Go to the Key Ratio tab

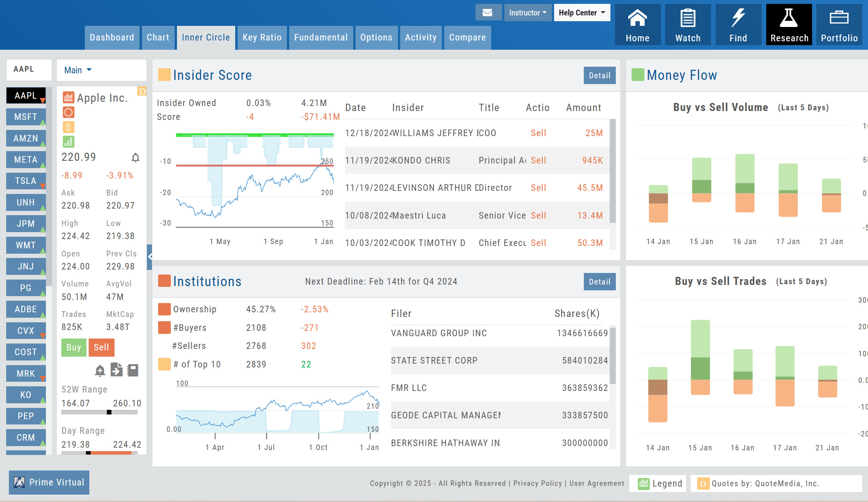262,38
